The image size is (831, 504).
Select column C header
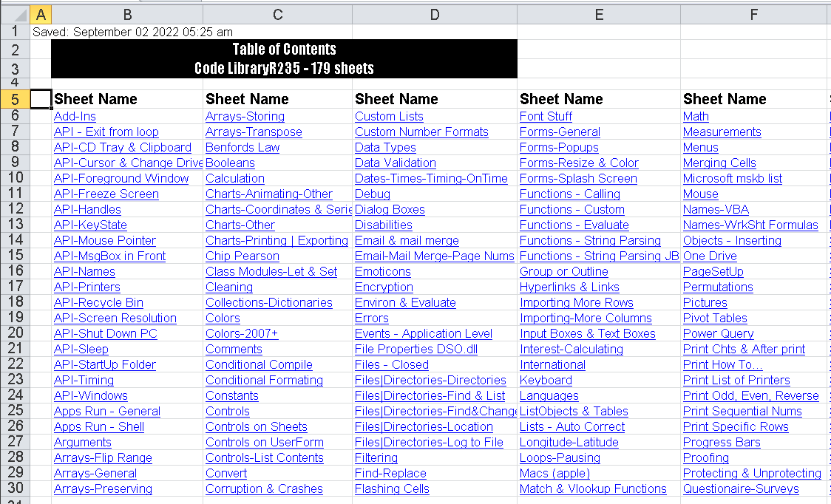point(278,15)
